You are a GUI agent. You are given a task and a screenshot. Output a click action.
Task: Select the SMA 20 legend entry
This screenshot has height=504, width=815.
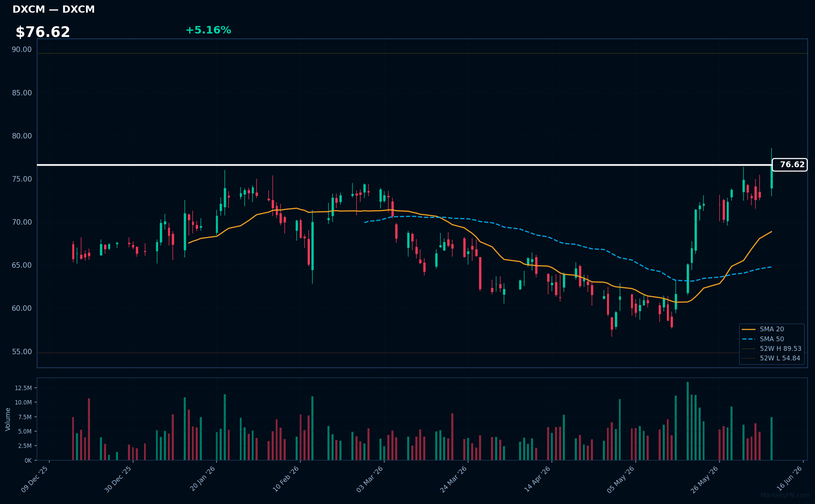(763, 329)
